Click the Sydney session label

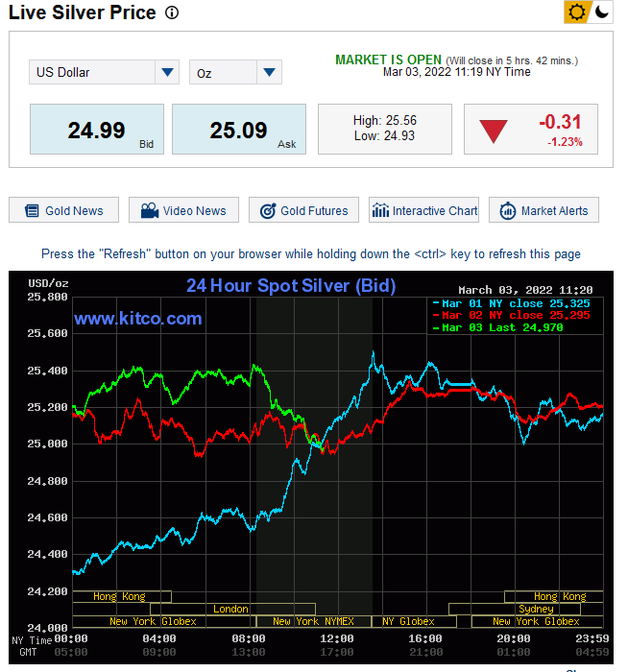tap(536, 609)
